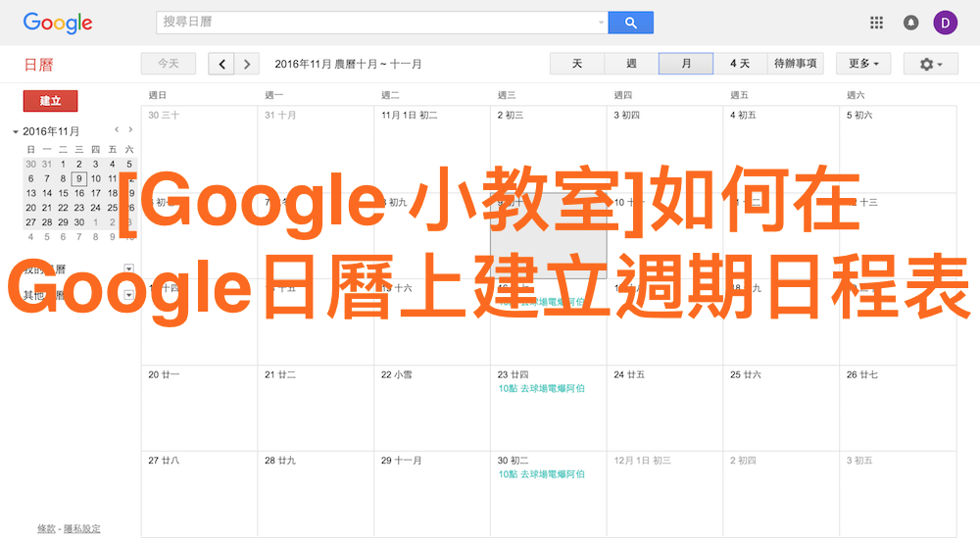The image size is (980, 538).
Task: Open the purple D account avatar
Action: coord(945,23)
